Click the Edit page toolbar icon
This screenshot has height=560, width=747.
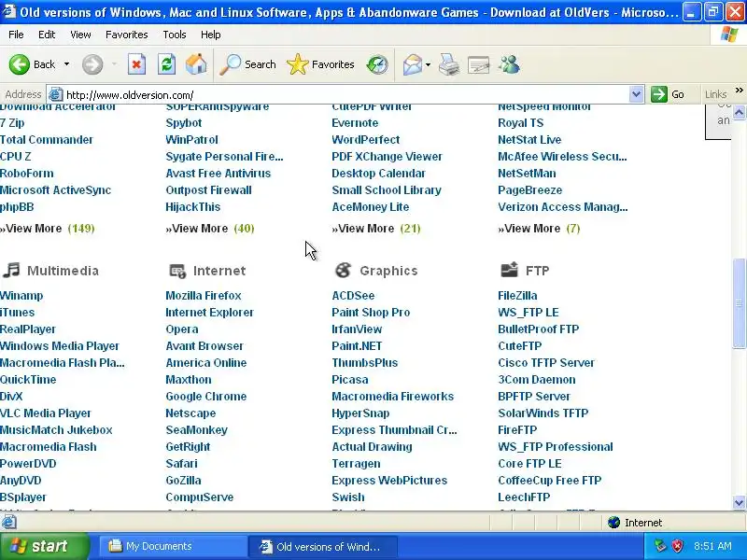(479, 64)
